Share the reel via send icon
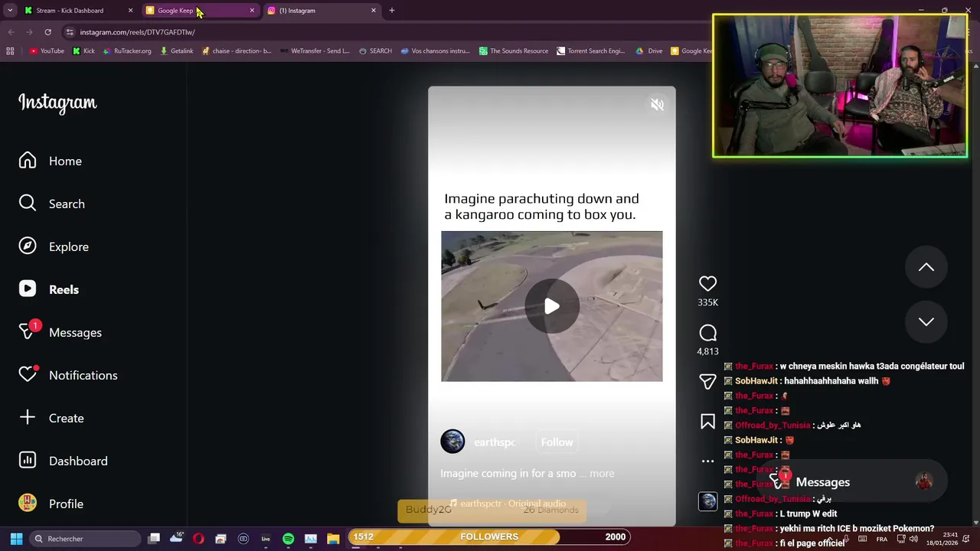Screen dimensions: 980x551 707,381
